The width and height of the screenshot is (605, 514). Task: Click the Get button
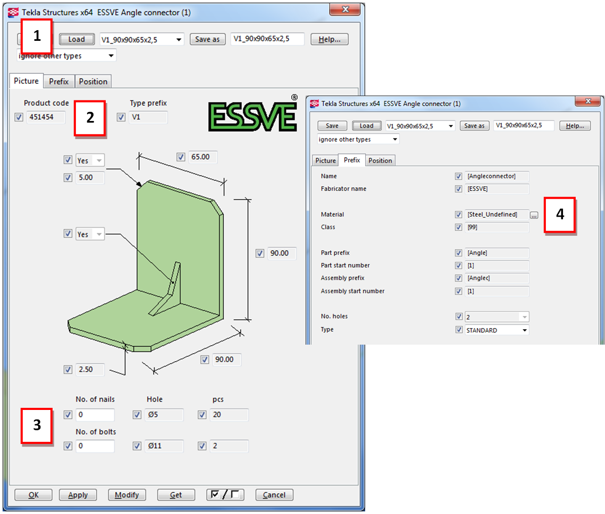[x=176, y=495]
